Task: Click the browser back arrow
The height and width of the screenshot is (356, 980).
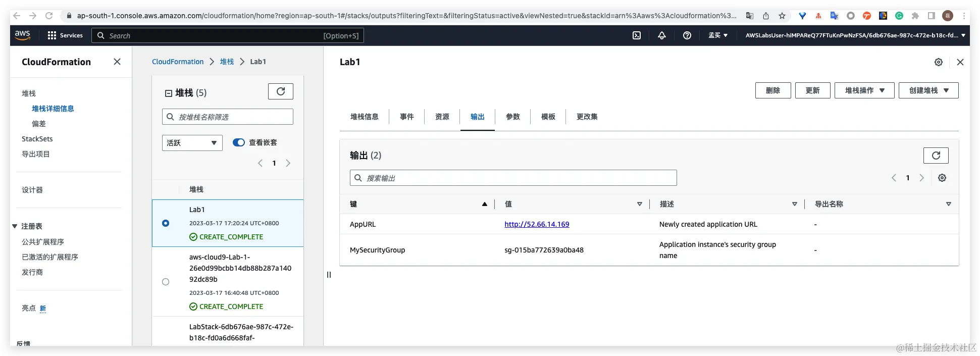Action: point(17,16)
